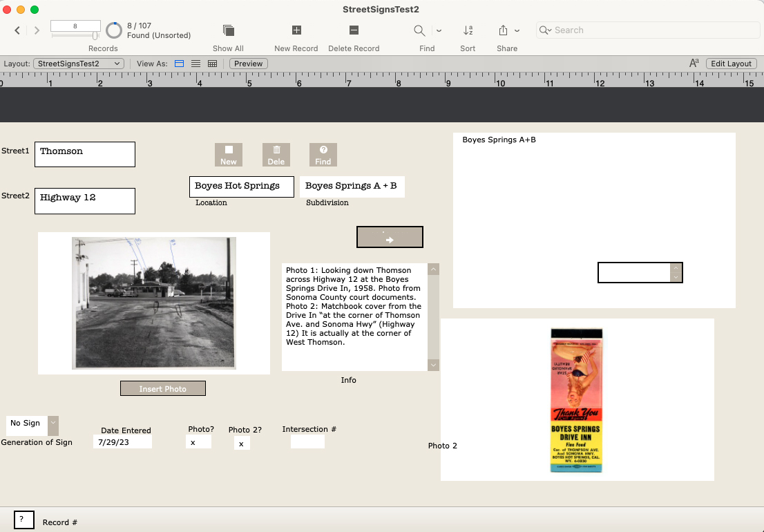Go to the previous record arrow
Screen dimensions: 764x532
point(17,30)
